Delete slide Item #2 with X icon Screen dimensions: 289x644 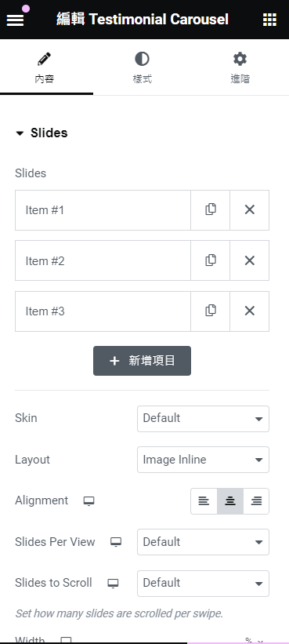[250, 260]
